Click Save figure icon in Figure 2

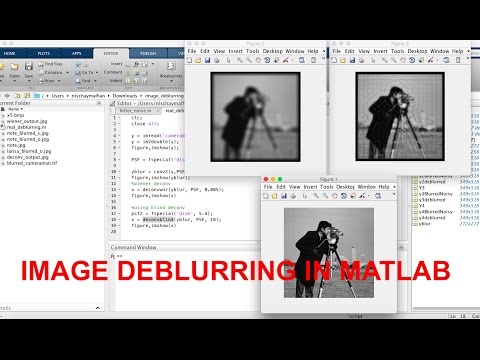(207, 60)
